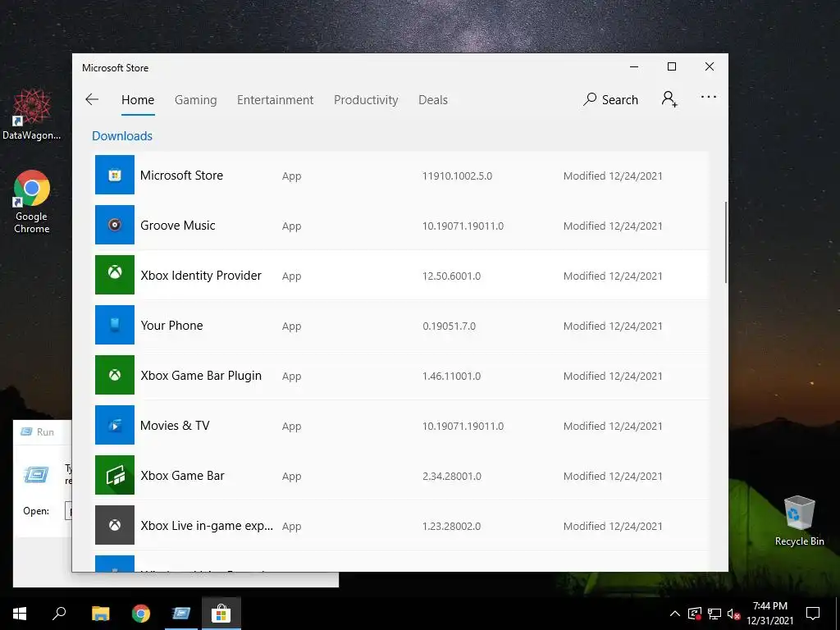Click version 11910.1002.5.0 text
The height and width of the screenshot is (630, 840).
(x=457, y=176)
